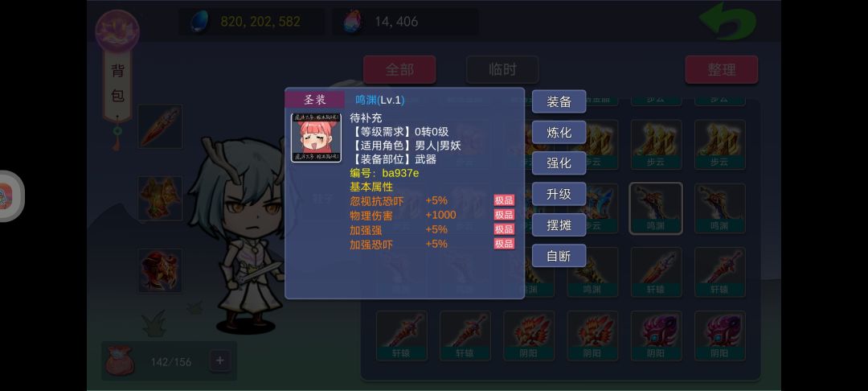Click the 整理 sort button
This screenshot has height=391, width=868.
(722, 70)
